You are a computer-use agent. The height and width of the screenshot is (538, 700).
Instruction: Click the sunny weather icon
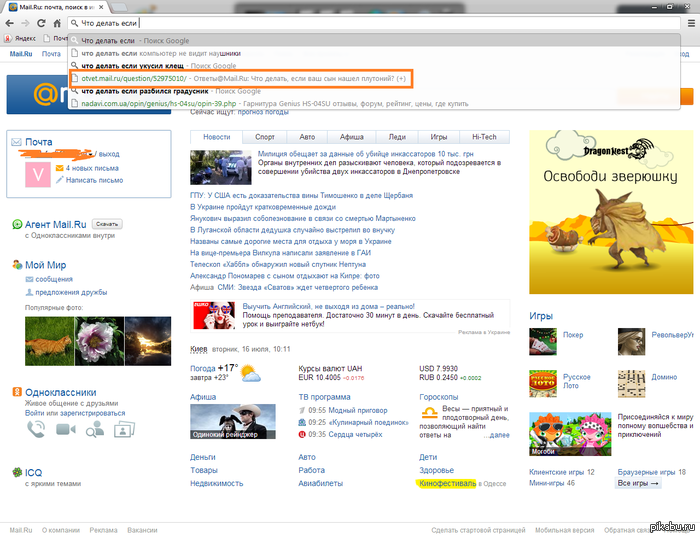point(251,375)
